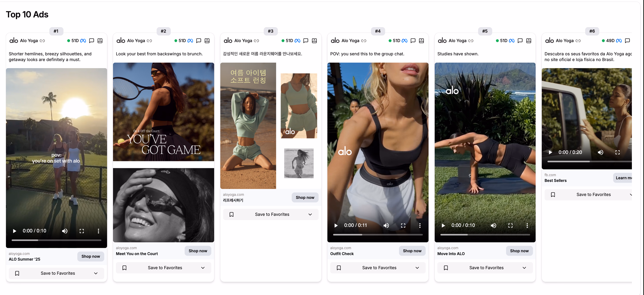
Task: Click Save to Favorites text on ad #6
Action: pos(594,194)
